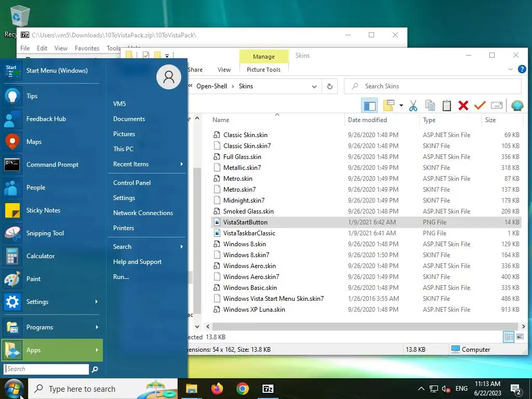Switch to details view layout button
532x399 pixels.
point(509,337)
